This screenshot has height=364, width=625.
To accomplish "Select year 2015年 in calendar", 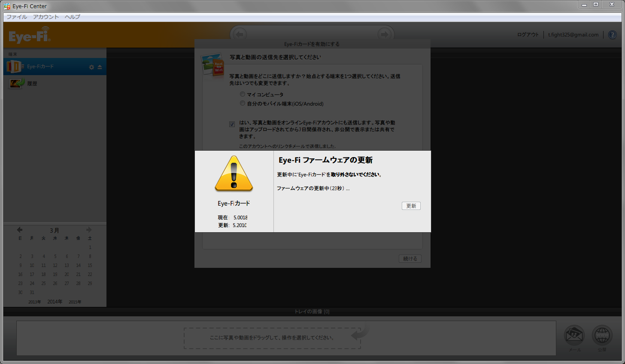I will pos(75,302).
